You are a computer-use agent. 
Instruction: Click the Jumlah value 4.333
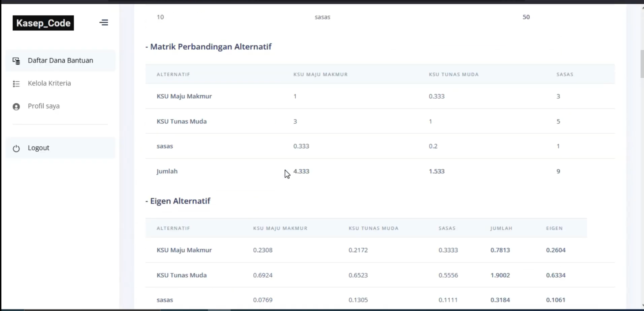point(301,171)
